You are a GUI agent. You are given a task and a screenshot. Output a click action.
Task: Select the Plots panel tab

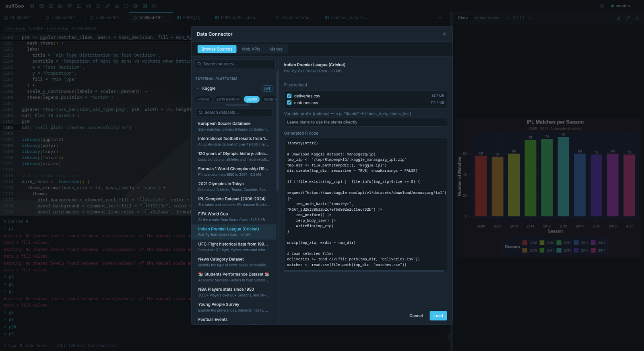pos(463,18)
